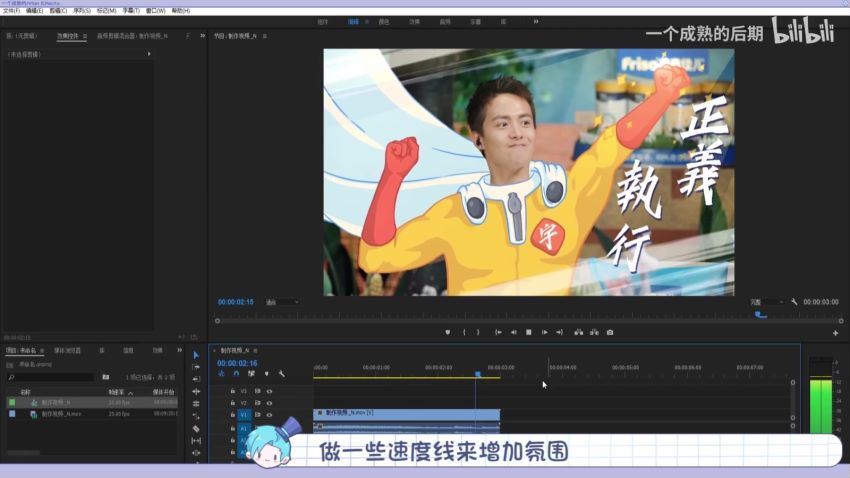Select 制作视频_N.mov clip on V1 track
850x478 pixels.
407,415
